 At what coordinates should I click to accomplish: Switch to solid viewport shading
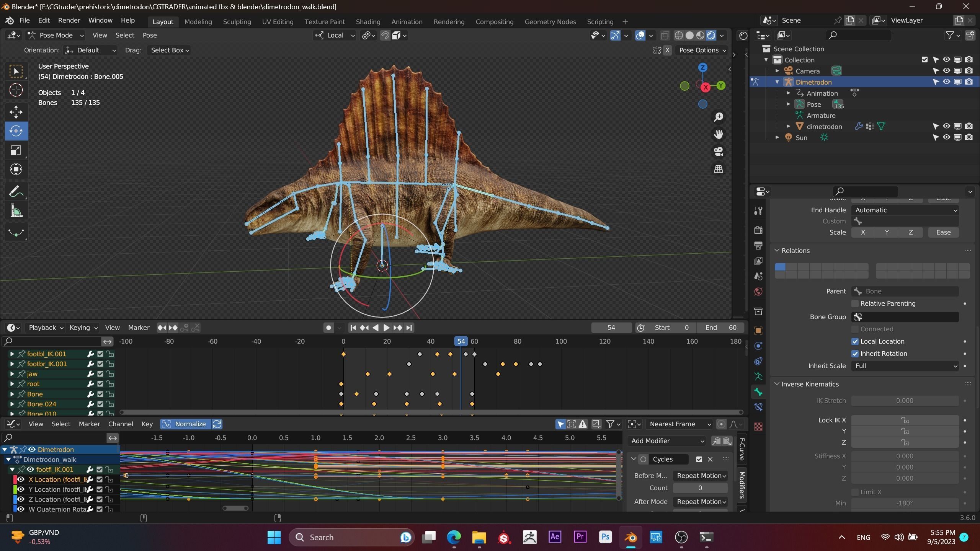pos(689,36)
